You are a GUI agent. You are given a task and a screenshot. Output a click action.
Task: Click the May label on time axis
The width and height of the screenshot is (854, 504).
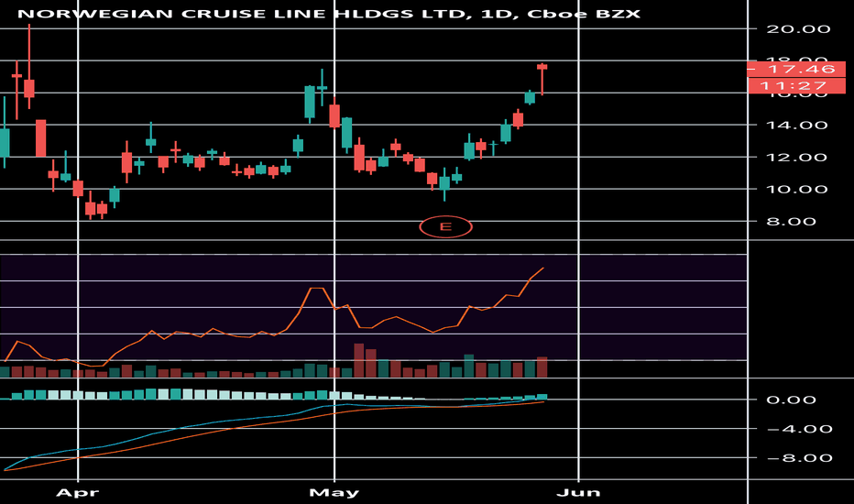(x=334, y=493)
